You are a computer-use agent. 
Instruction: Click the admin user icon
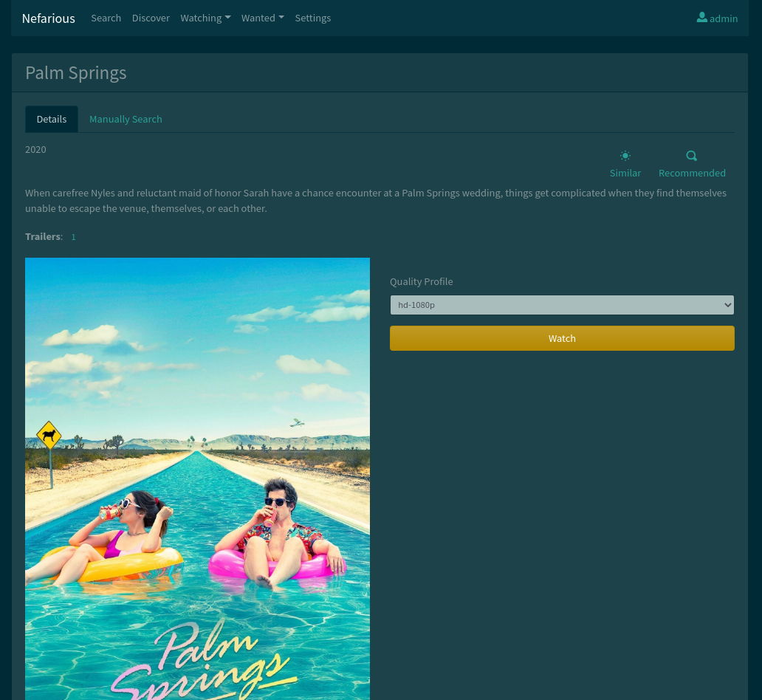[701, 18]
